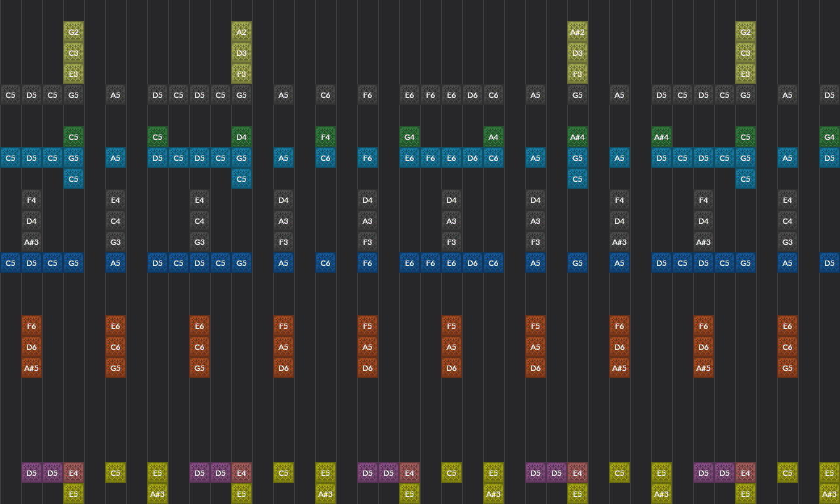Click cyan D5 directly below green A#4
The image size is (840, 504).
(661, 158)
